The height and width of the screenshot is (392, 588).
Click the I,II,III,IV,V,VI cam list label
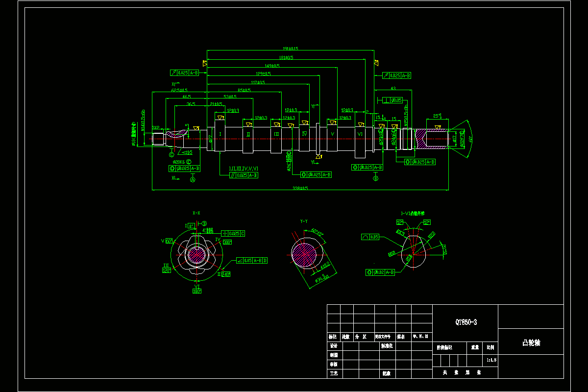243,169
